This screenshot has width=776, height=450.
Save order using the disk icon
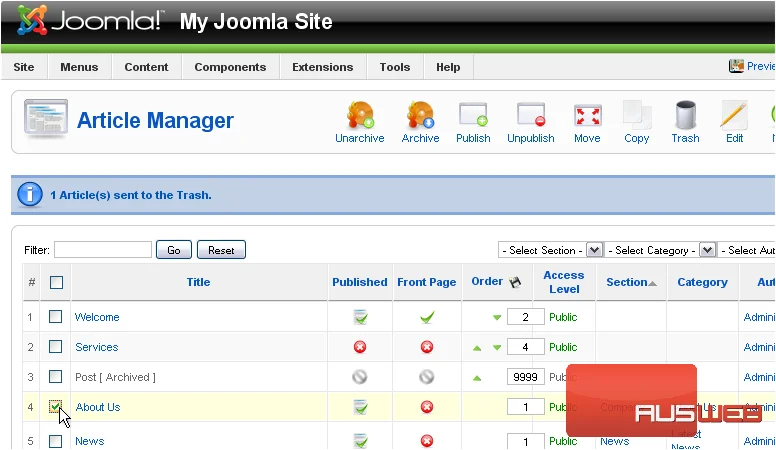515,282
